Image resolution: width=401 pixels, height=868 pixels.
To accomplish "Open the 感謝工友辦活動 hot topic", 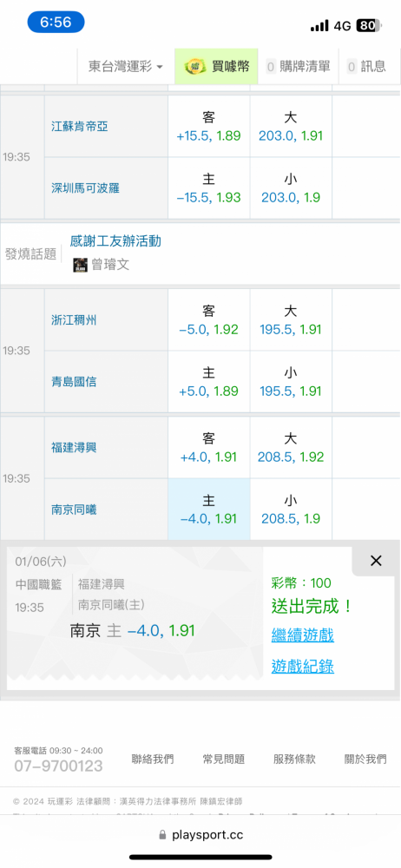I will 115,241.
